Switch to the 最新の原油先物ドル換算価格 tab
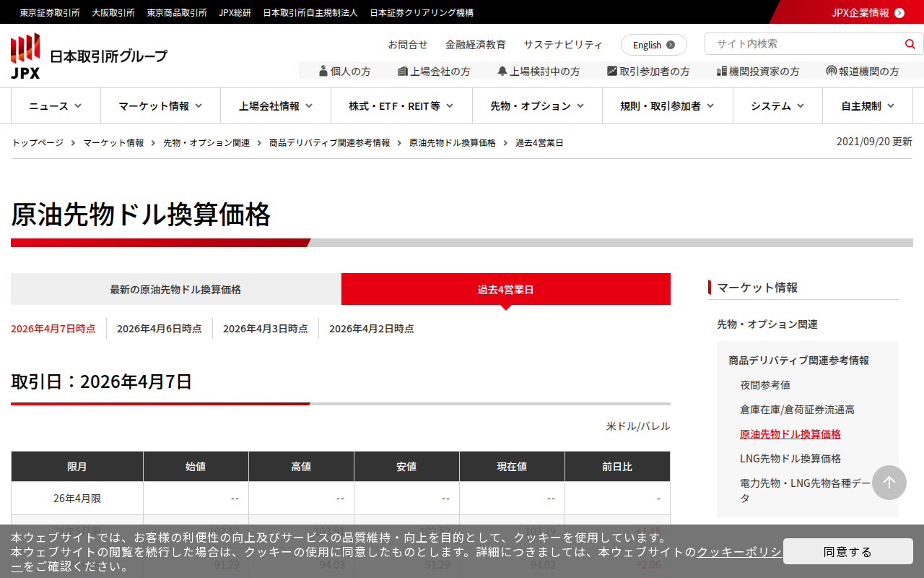Screen dimensions: 924x578 click(175, 289)
